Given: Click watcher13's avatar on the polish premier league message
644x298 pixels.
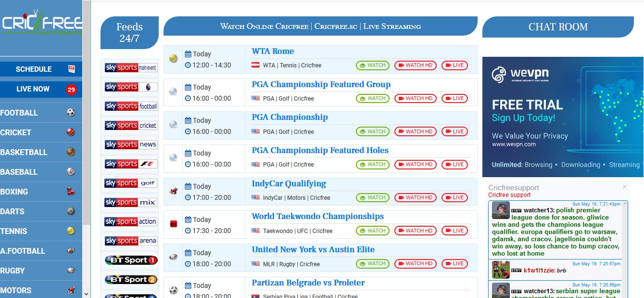Looking at the screenshot, I should (x=501, y=210).
